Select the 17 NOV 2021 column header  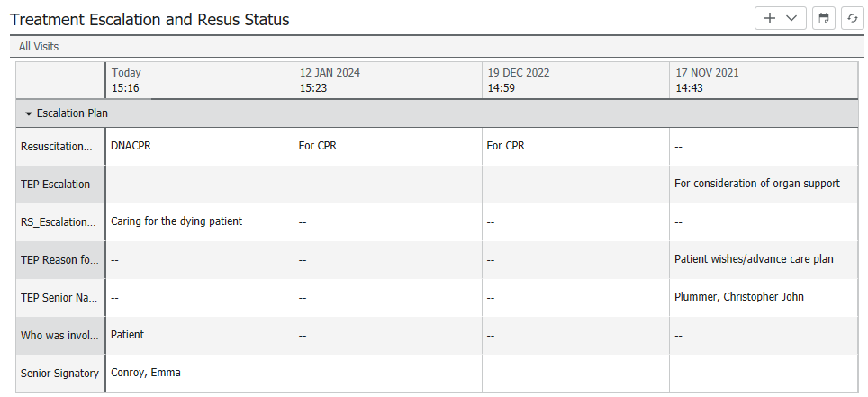(x=764, y=80)
